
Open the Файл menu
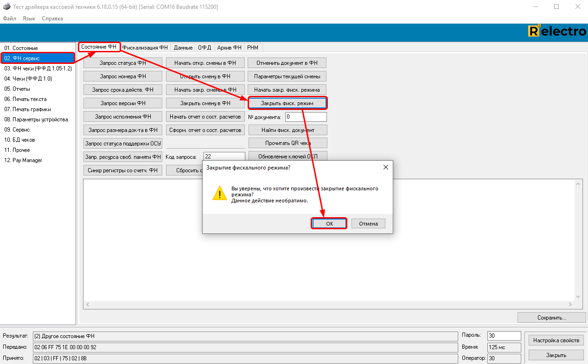click(9, 19)
